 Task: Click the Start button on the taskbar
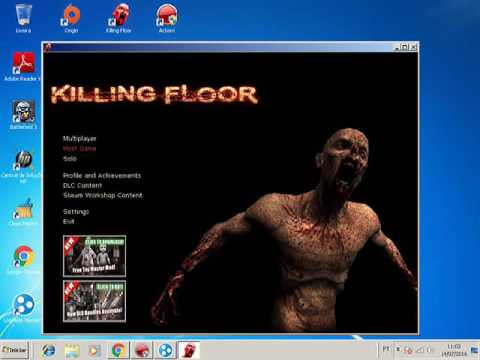pyautogui.click(x=14, y=350)
